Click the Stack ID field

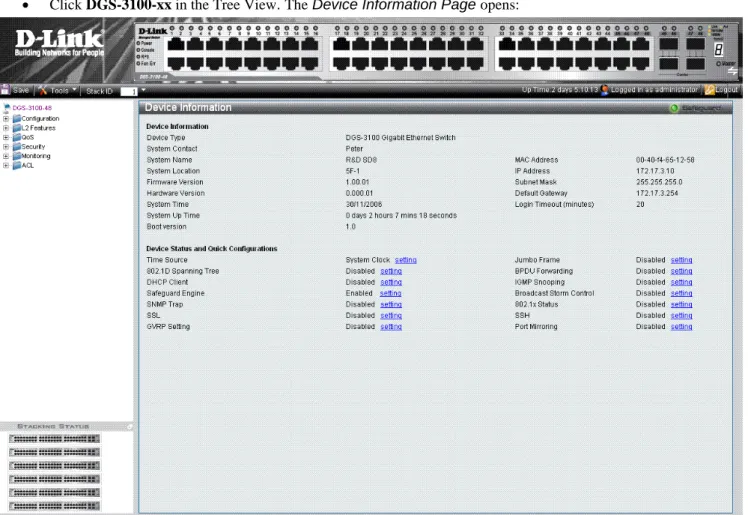129,91
